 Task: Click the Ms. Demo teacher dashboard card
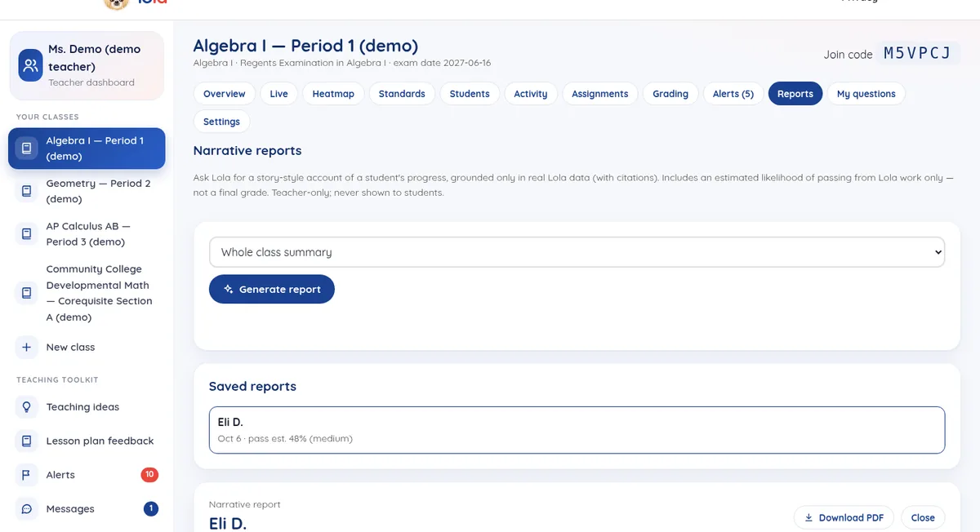[x=87, y=66]
